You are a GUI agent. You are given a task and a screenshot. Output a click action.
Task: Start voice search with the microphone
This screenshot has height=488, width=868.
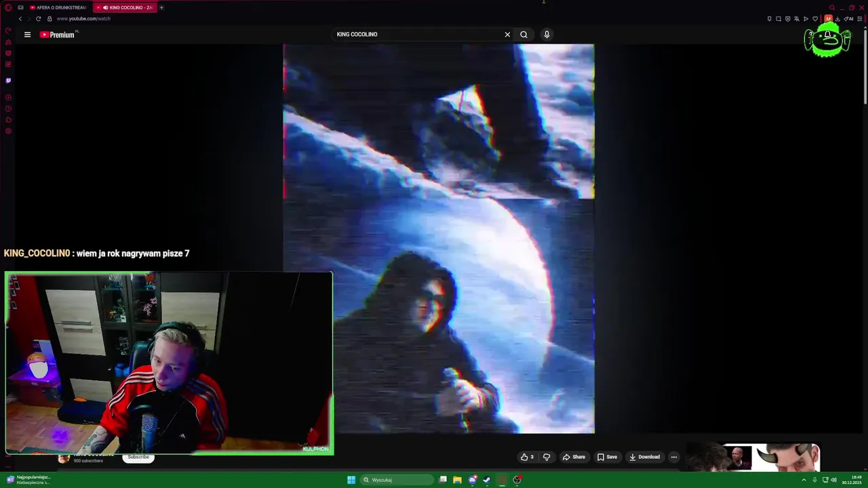[x=547, y=35]
